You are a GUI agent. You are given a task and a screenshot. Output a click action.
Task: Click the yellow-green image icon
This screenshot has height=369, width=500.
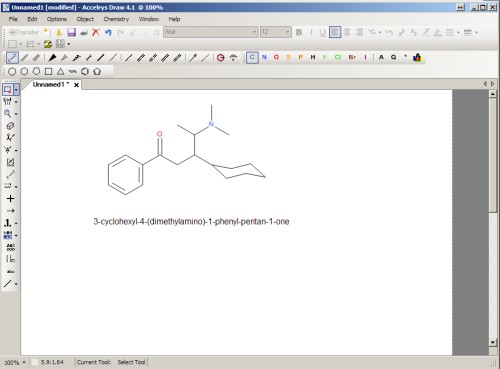[48, 44]
